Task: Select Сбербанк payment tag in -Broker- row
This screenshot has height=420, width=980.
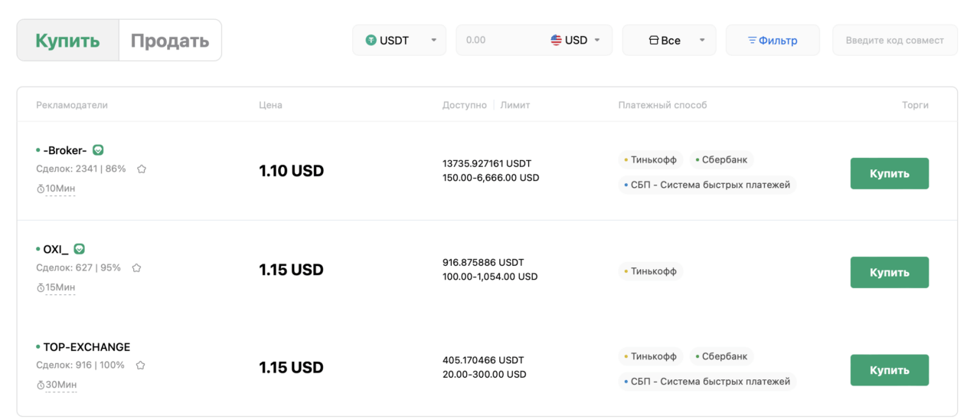Action: coord(721,160)
